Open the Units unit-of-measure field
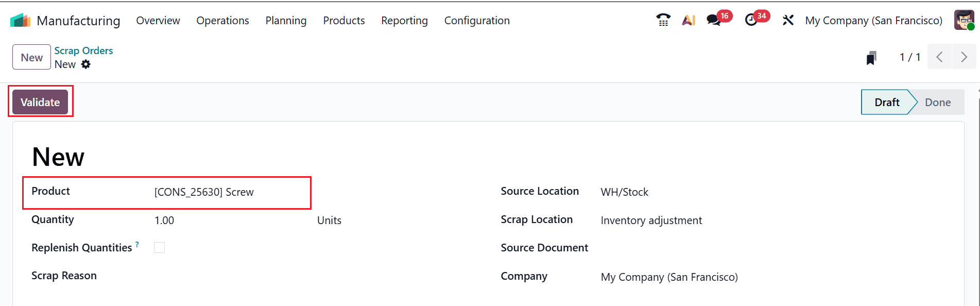The height and width of the screenshot is (306, 980). [x=330, y=220]
